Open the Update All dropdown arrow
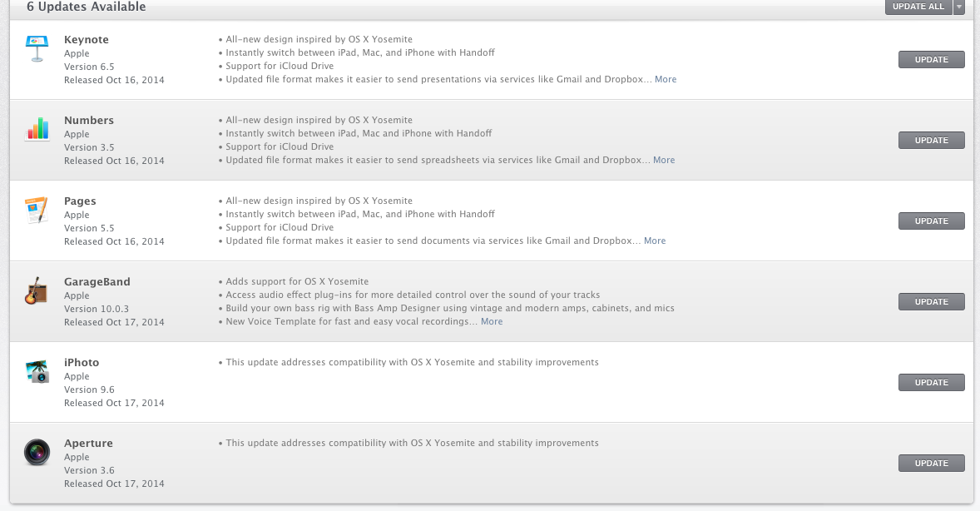The height and width of the screenshot is (511, 980). (959, 7)
